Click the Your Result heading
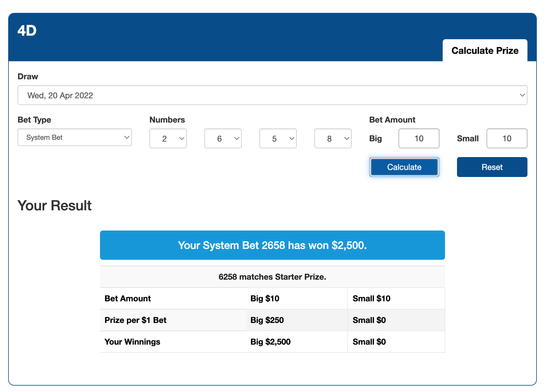The height and width of the screenshot is (392, 545). 55,205
